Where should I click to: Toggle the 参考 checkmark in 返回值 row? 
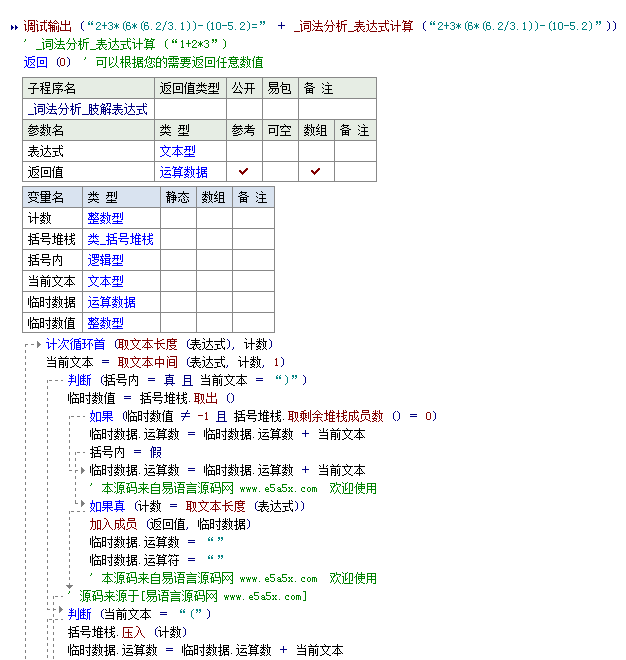point(243,171)
